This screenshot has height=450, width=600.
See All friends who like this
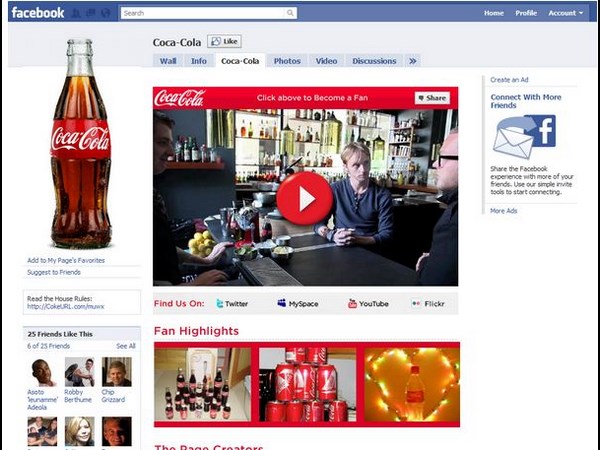(125, 346)
